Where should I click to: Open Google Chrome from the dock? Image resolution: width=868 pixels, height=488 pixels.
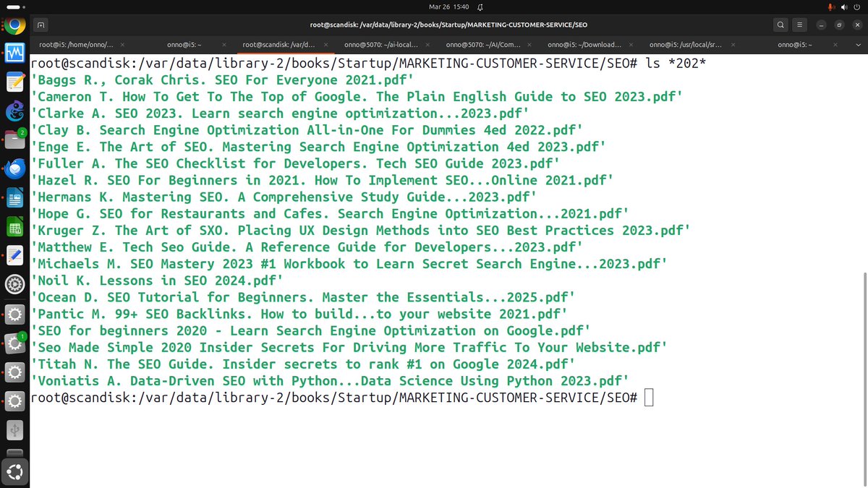click(x=14, y=25)
